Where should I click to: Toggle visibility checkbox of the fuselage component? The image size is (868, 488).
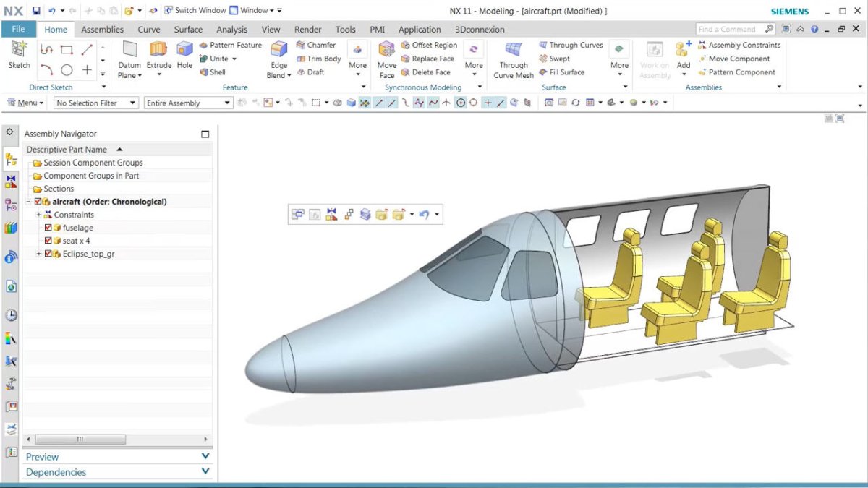(x=48, y=227)
